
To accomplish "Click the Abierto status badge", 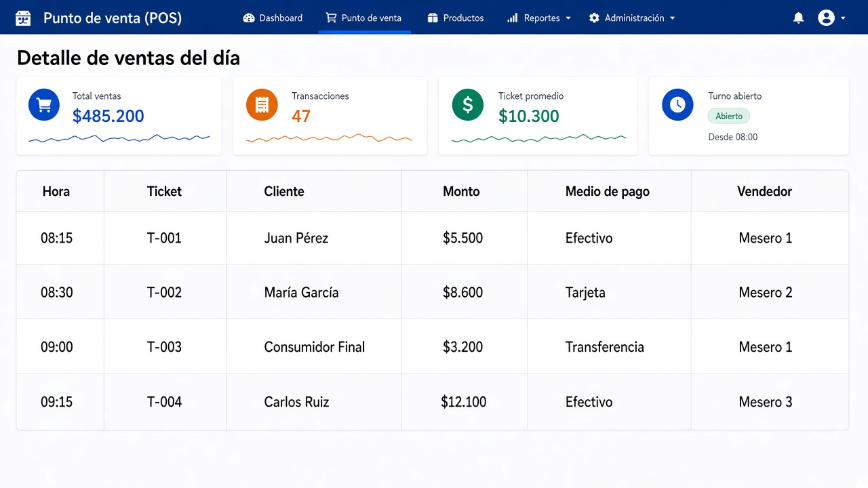I will [729, 116].
